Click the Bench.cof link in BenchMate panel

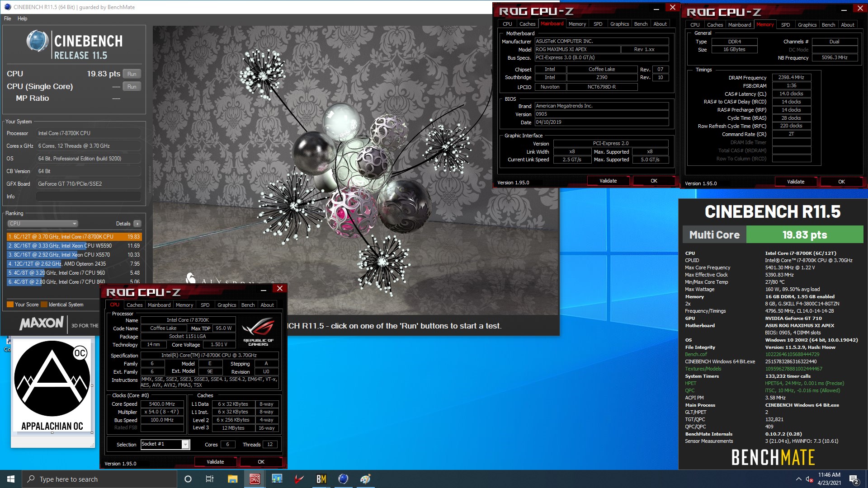(696, 354)
